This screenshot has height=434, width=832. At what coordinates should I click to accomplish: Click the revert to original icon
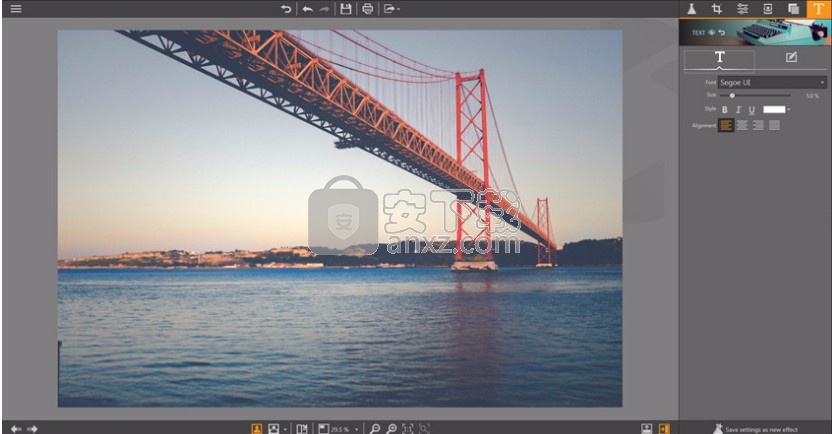coord(286,8)
